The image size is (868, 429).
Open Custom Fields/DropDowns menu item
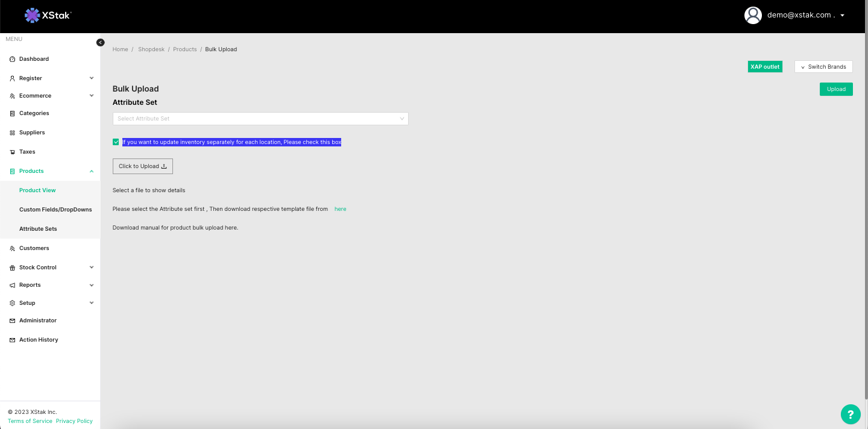55,210
